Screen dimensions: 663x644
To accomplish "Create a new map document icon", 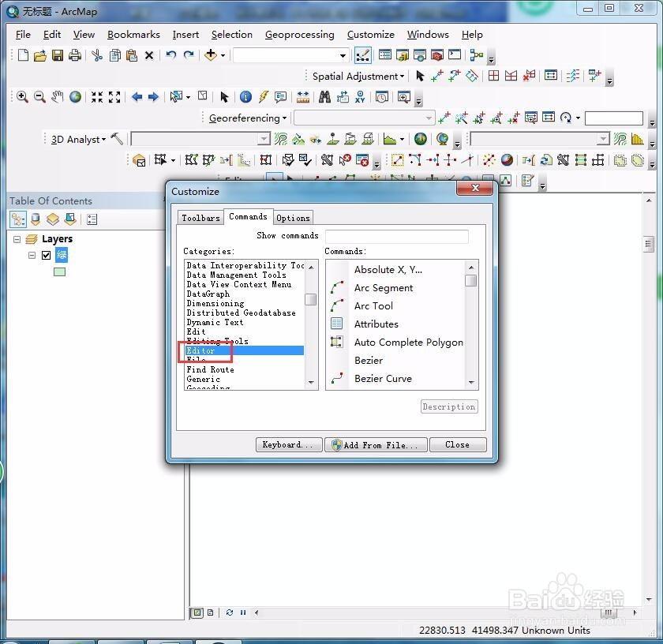I will coord(23,55).
